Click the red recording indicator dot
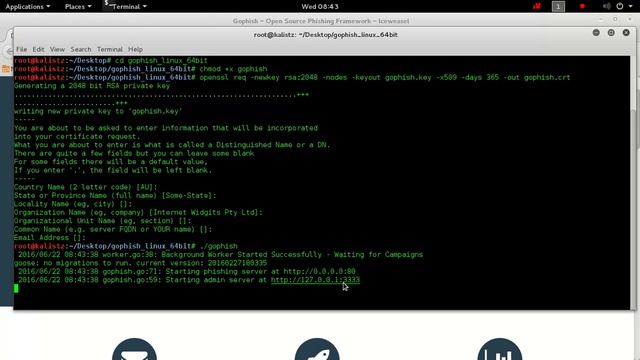This screenshot has height=360, width=640. pos(582,7)
